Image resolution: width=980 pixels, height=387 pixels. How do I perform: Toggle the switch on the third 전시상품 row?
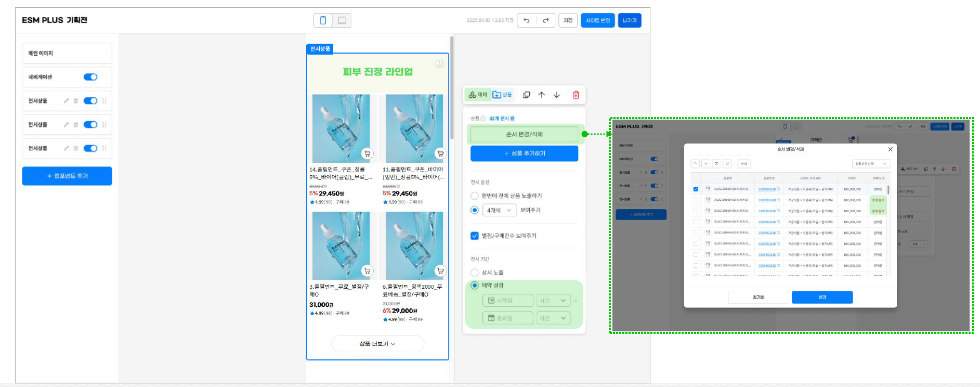[x=90, y=148]
